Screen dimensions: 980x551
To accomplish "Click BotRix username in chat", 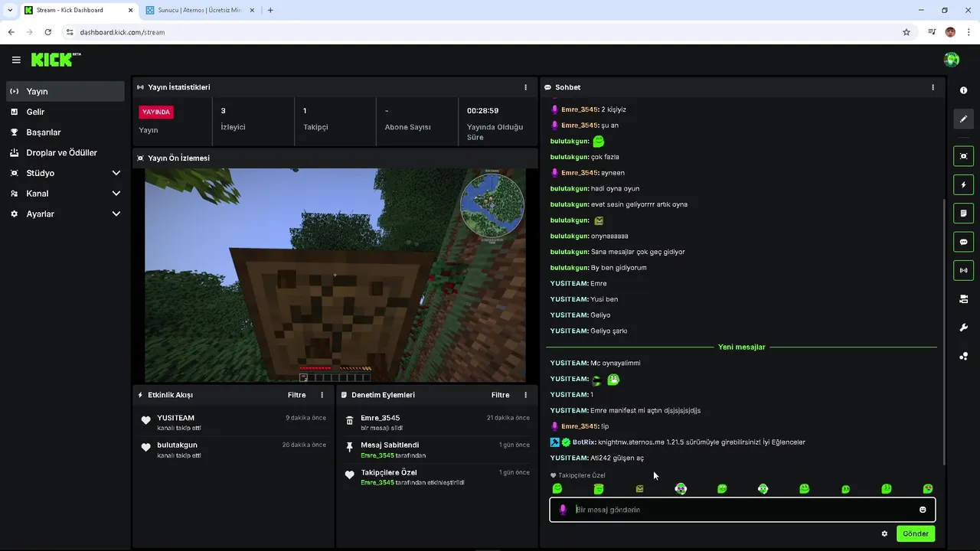I will click(583, 442).
